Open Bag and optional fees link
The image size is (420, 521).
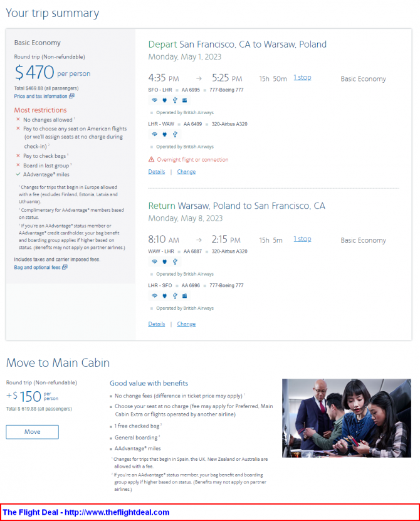[37, 267]
